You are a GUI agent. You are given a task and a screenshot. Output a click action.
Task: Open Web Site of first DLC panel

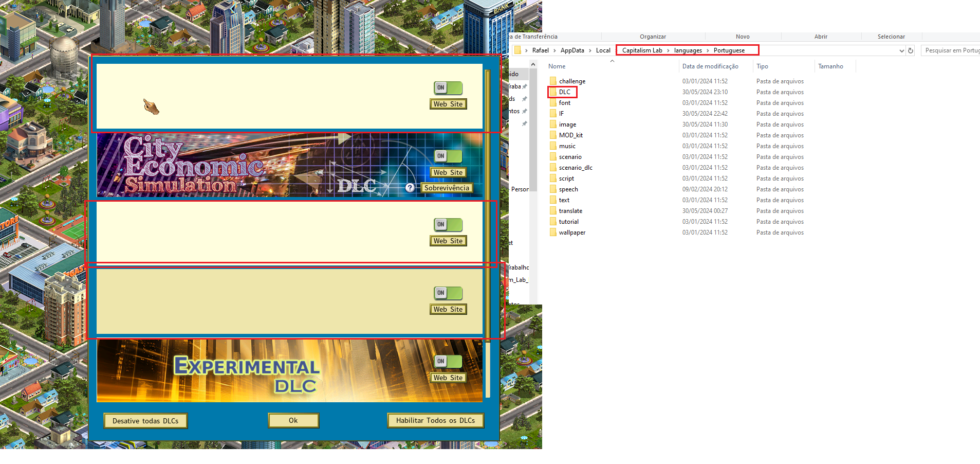point(448,104)
